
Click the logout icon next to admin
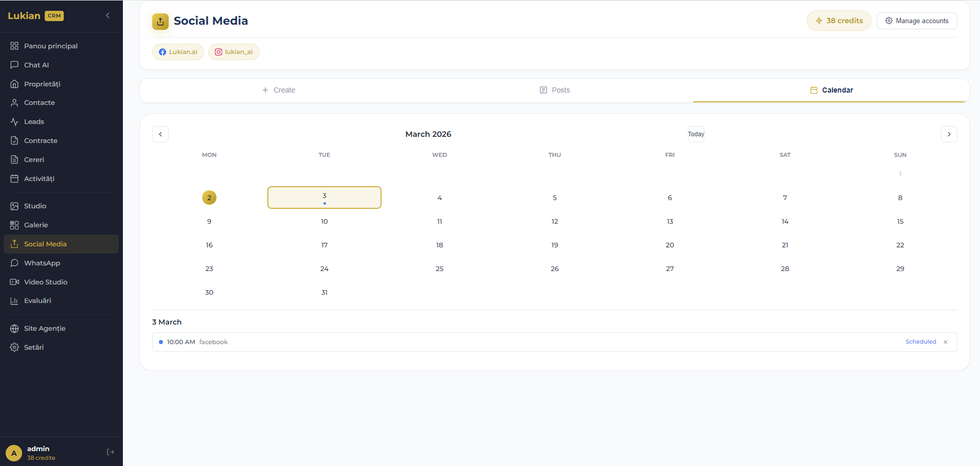(x=110, y=452)
